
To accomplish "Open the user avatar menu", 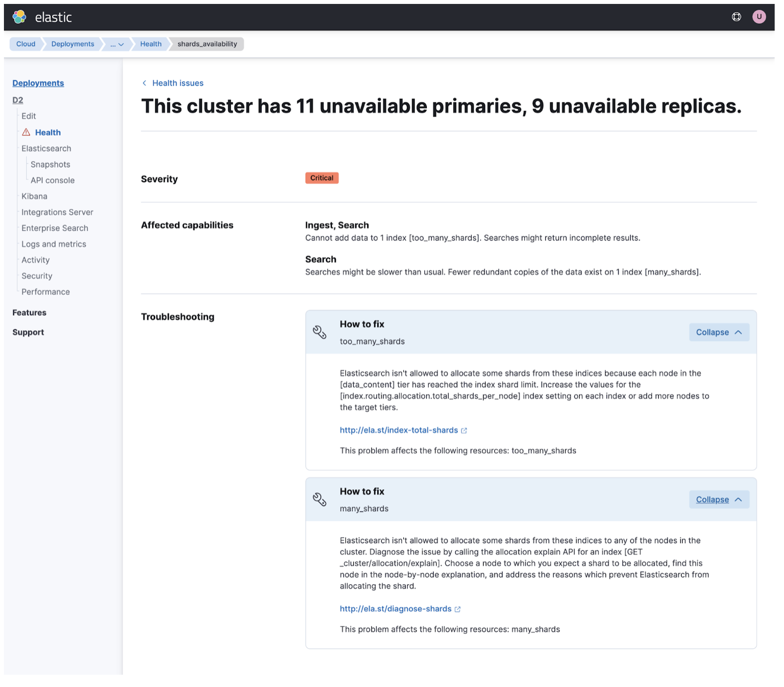I will click(x=759, y=17).
